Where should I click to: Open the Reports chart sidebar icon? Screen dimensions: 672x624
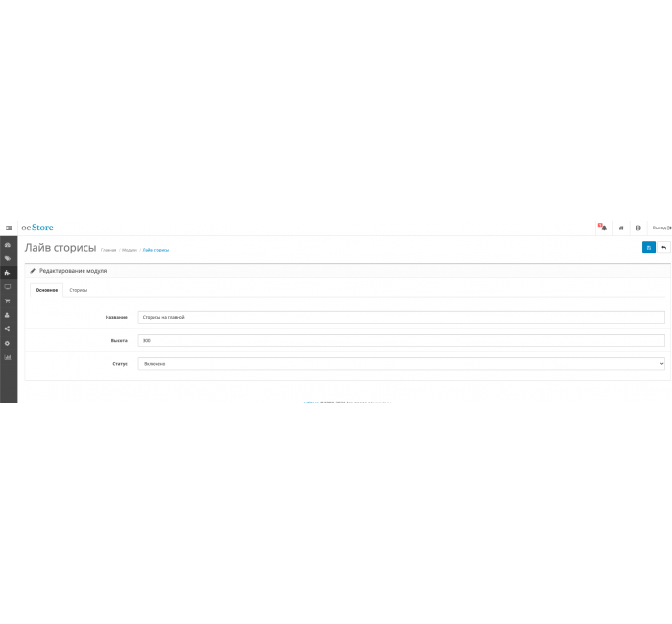click(x=8, y=357)
